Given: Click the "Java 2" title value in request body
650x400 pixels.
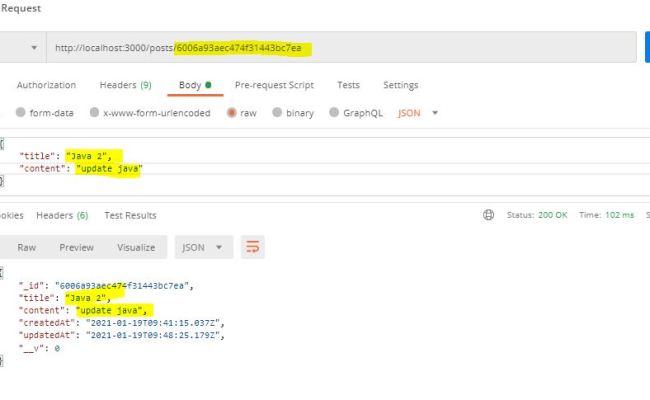Looking at the screenshot, I should [x=88, y=156].
